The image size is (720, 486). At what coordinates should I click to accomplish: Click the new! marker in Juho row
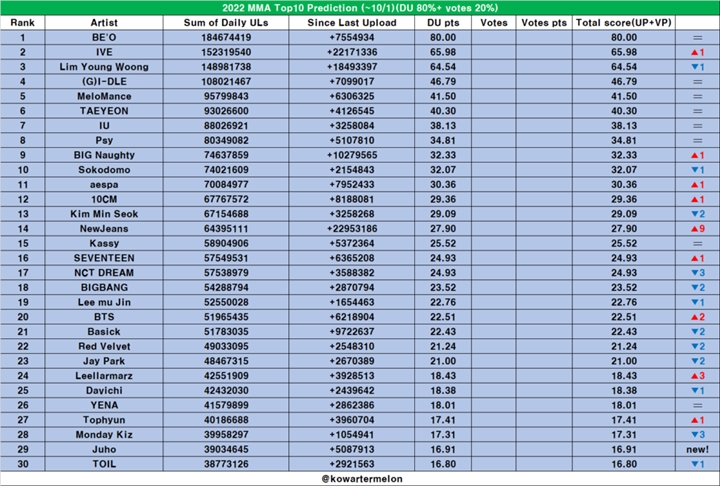698,449
